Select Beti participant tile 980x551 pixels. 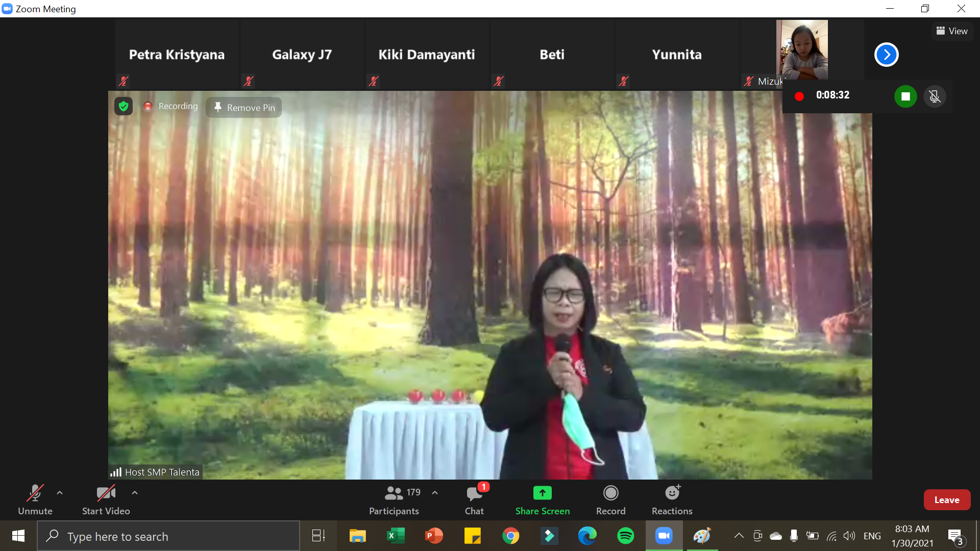pyautogui.click(x=552, y=55)
